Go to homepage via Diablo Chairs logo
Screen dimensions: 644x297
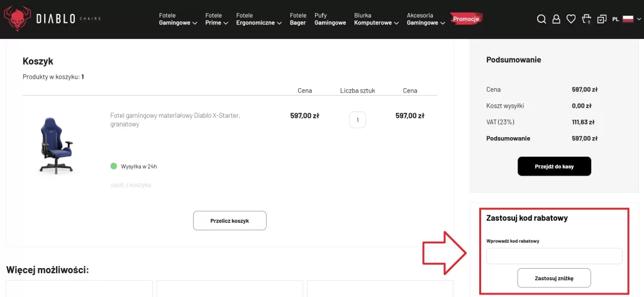[52, 19]
